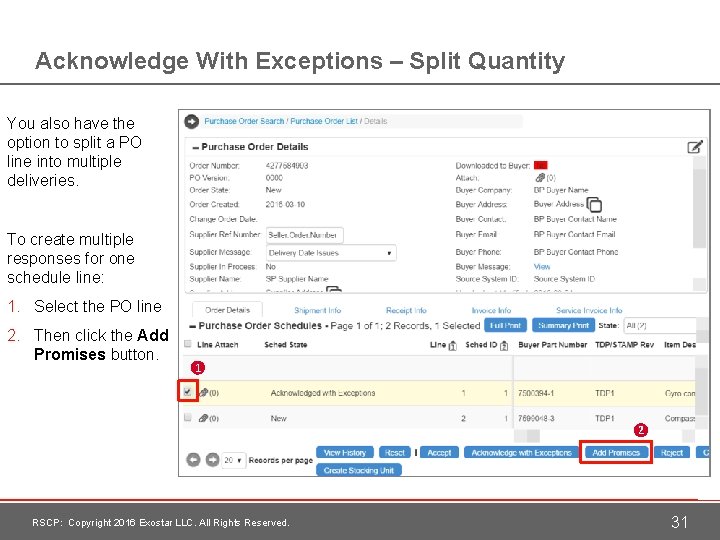Click the Sched ID column sort icon
Screen dimensions: 720x540
(x=504, y=345)
